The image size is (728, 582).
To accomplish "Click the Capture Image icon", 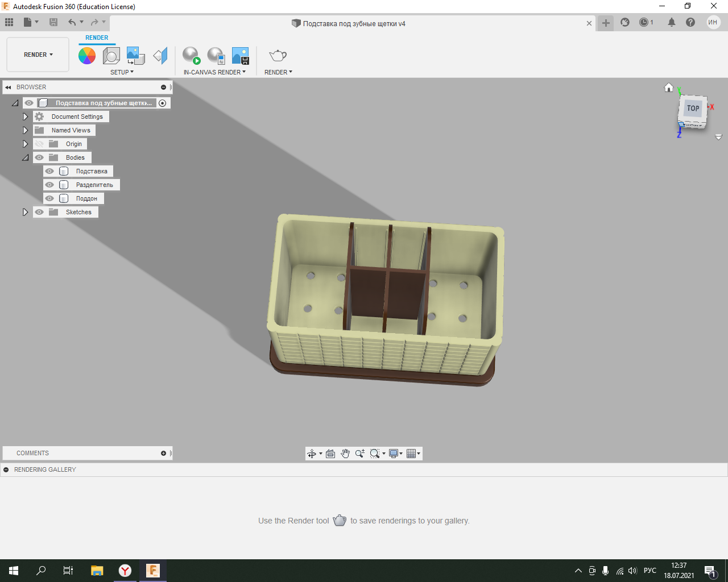I will point(241,56).
